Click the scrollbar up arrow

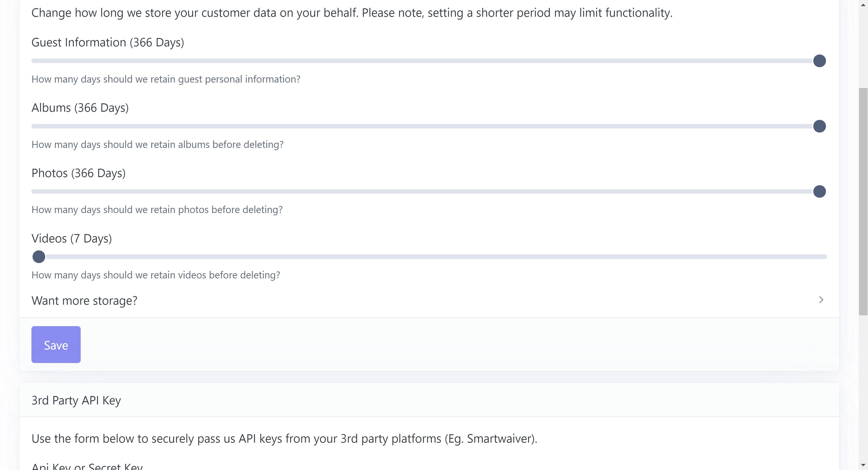coord(863,5)
